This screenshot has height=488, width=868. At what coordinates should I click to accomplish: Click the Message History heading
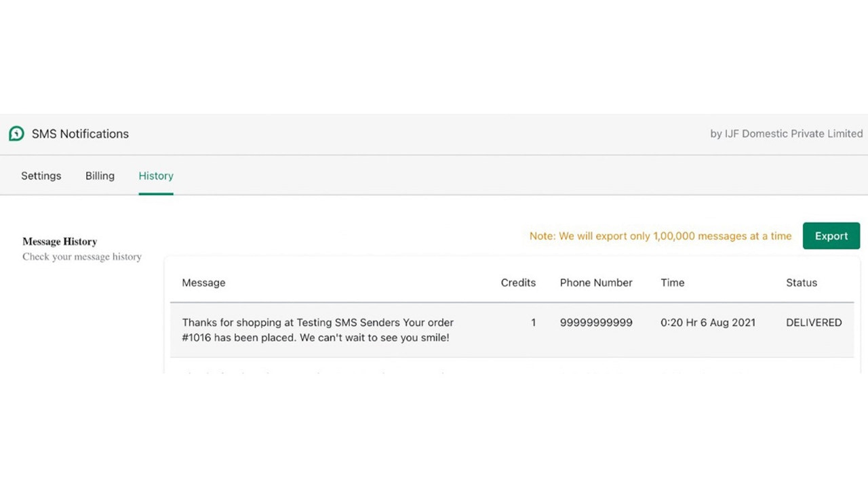(60, 241)
